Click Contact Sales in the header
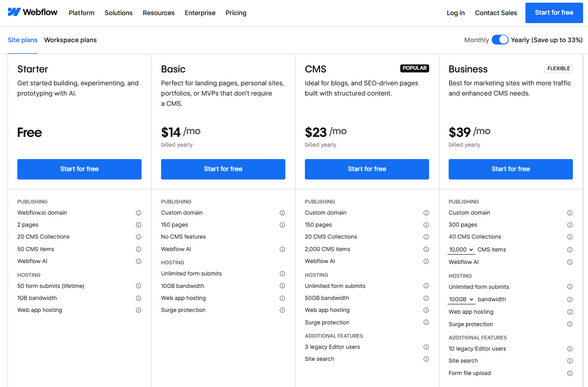This screenshot has height=387, width=588. [496, 13]
